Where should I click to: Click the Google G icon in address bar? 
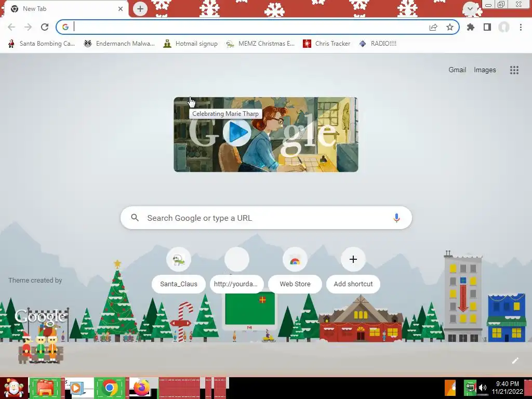[65, 27]
